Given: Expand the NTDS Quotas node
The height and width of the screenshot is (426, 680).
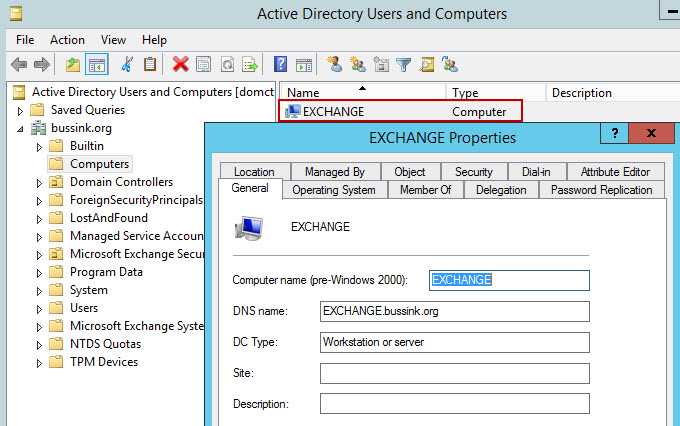Looking at the screenshot, I should point(39,345).
